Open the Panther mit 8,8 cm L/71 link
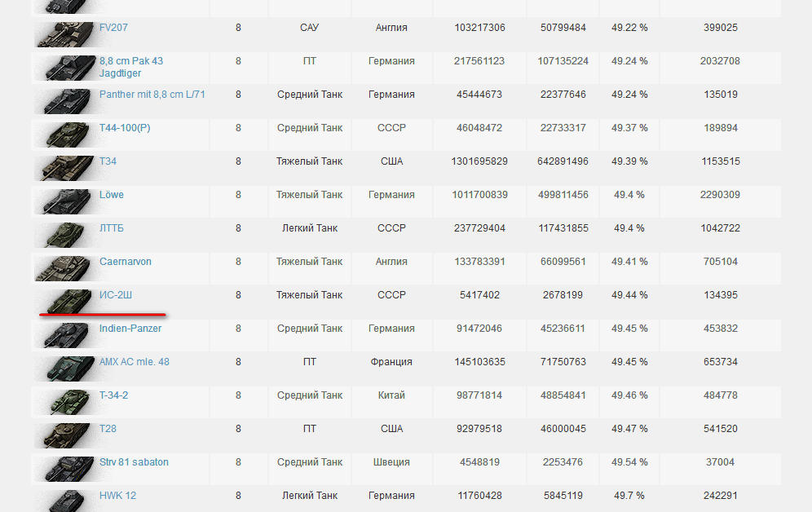This screenshot has width=812, height=512. pos(152,95)
